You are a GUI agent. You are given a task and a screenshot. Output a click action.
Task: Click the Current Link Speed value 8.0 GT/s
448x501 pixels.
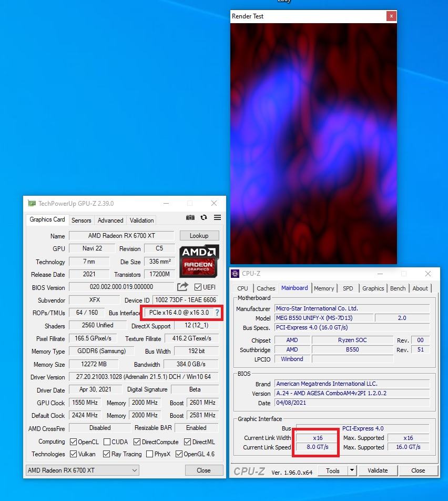point(318,447)
